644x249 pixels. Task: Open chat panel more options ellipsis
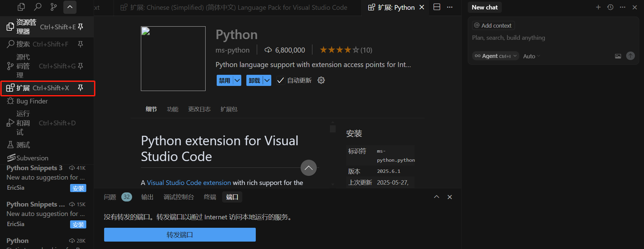click(622, 7)
